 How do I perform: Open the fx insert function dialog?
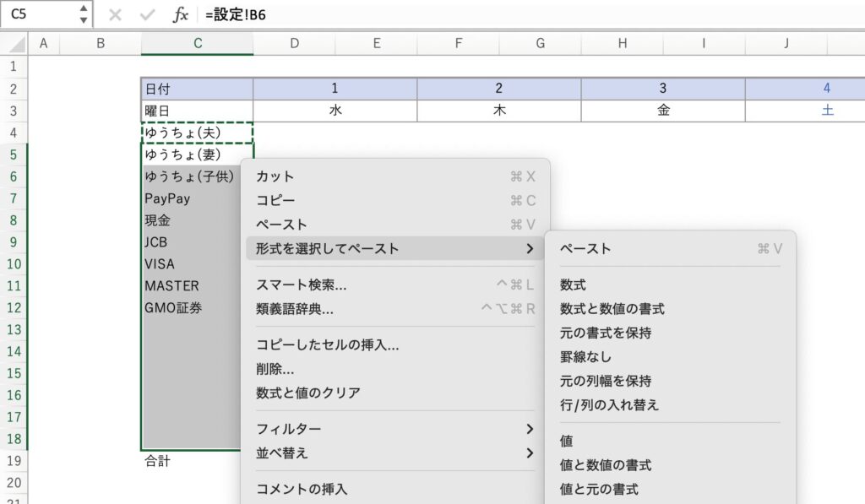[180, 15]
